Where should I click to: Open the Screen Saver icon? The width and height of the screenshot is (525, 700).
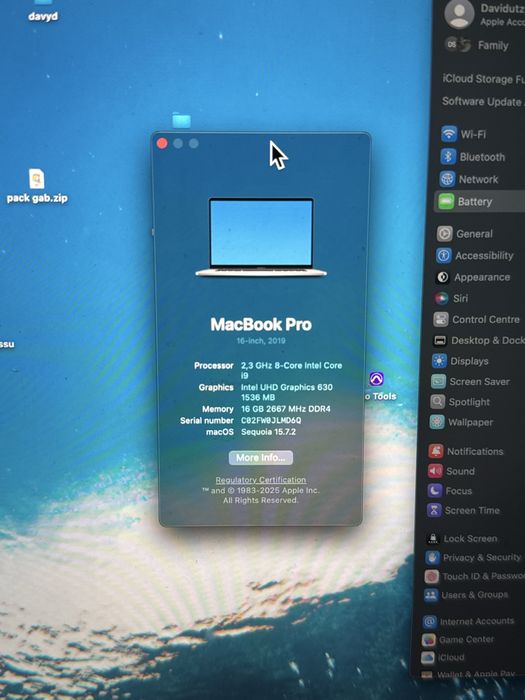coord(438,381)
